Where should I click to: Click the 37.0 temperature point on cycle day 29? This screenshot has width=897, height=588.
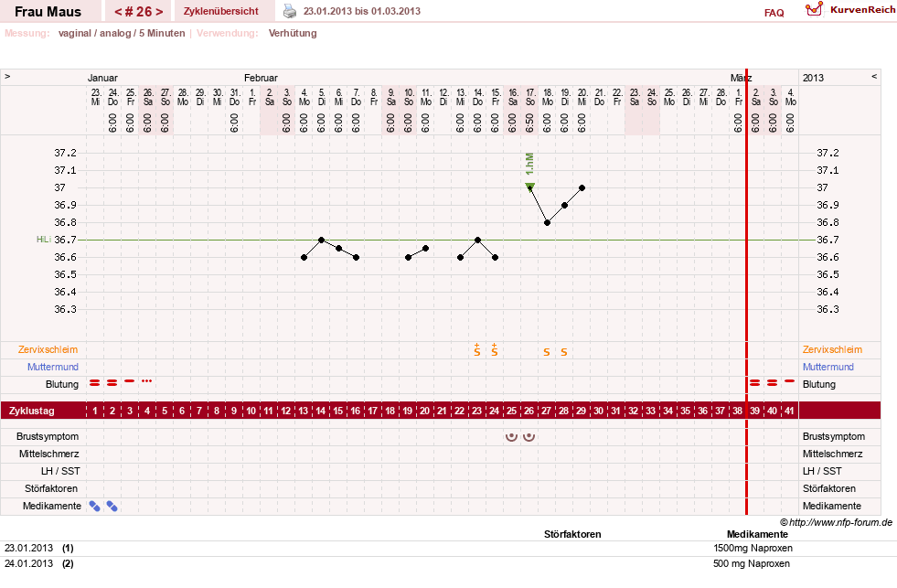(x=582, y=187)
